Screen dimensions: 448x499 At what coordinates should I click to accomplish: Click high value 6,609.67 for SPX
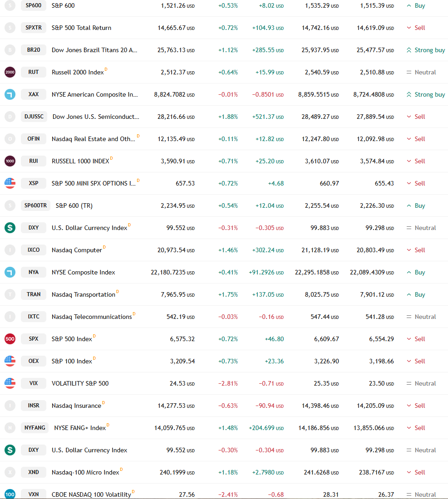click(x=326, y=339)
